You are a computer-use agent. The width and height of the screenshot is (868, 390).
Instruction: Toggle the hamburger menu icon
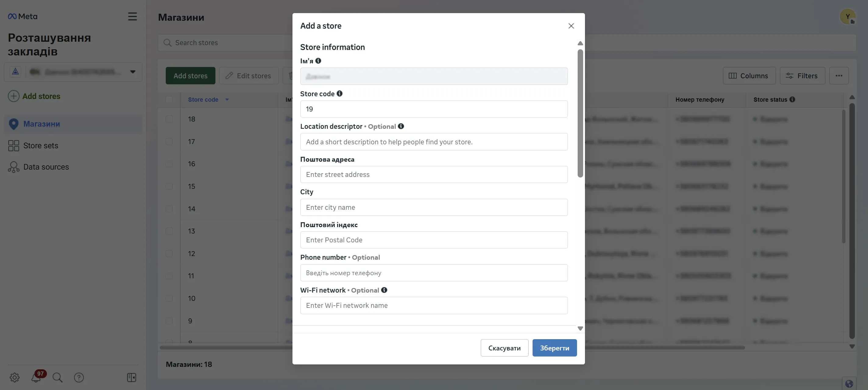(x=133, y=16)
